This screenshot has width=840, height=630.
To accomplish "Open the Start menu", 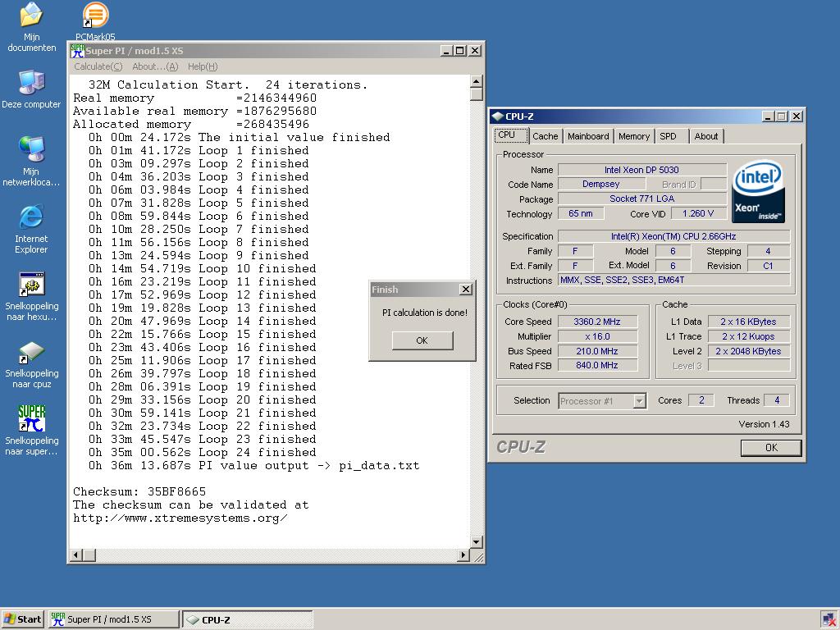I will coord(22,619).
